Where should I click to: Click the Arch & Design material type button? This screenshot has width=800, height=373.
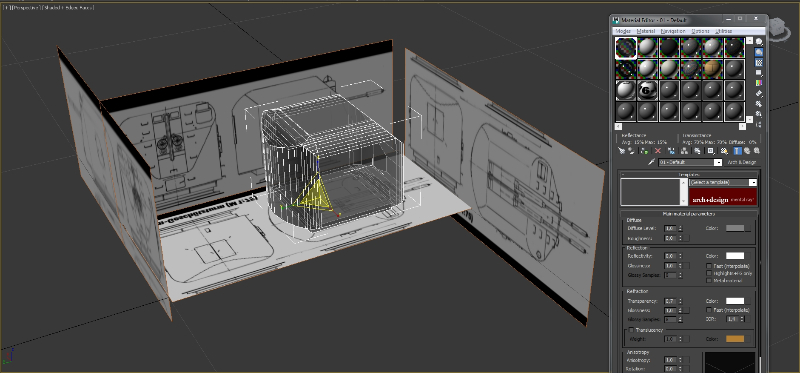(x=741, y=162)
